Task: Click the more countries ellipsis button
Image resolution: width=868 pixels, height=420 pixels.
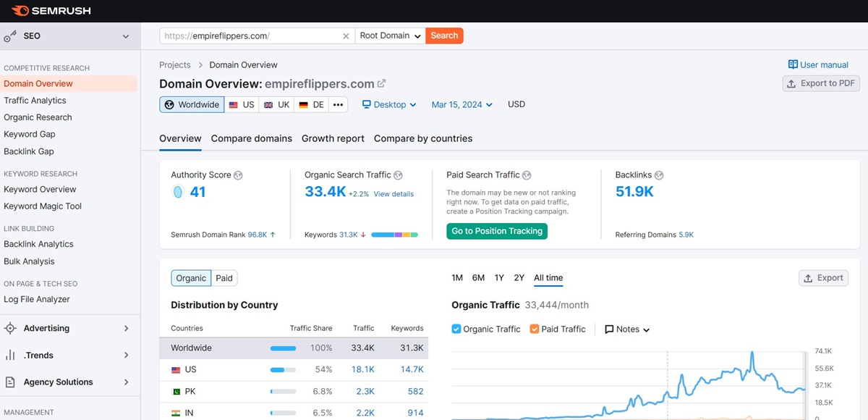Action: [x=338, y=104]
